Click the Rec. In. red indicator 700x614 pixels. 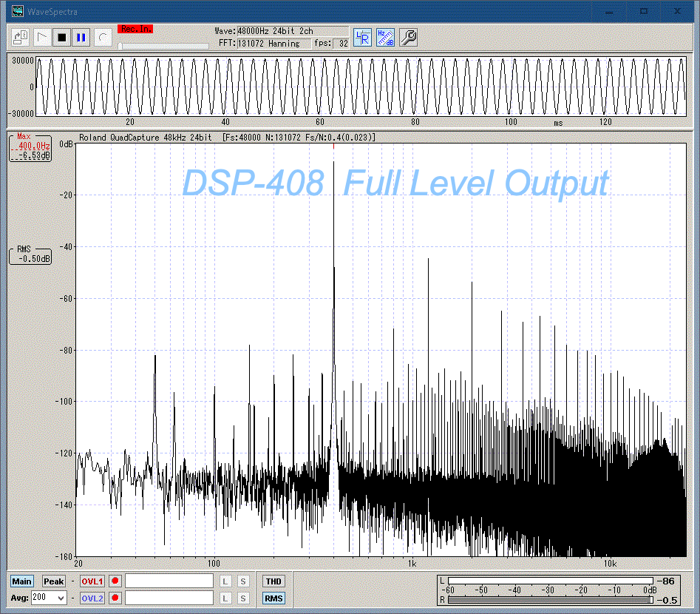135,29
